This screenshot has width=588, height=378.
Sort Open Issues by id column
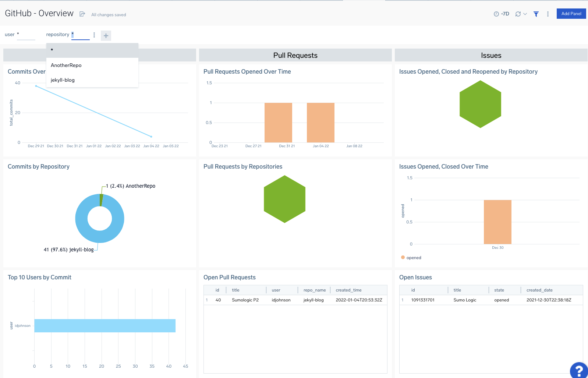click(413, 290)
